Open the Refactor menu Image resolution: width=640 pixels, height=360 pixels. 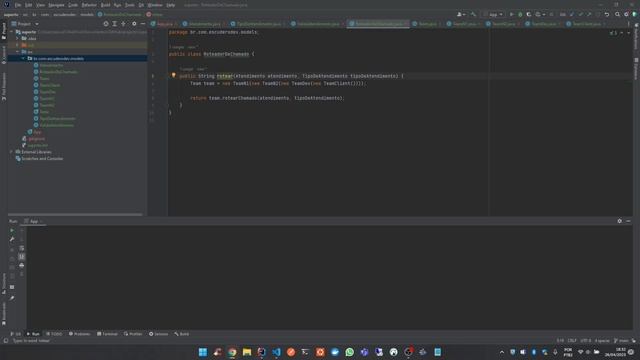pos(89,5)
